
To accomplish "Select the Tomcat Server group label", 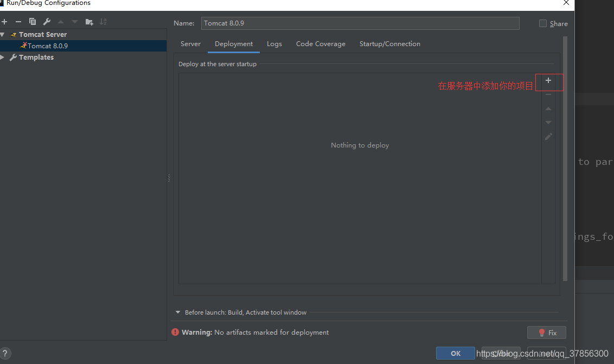I will coord(43,35).
